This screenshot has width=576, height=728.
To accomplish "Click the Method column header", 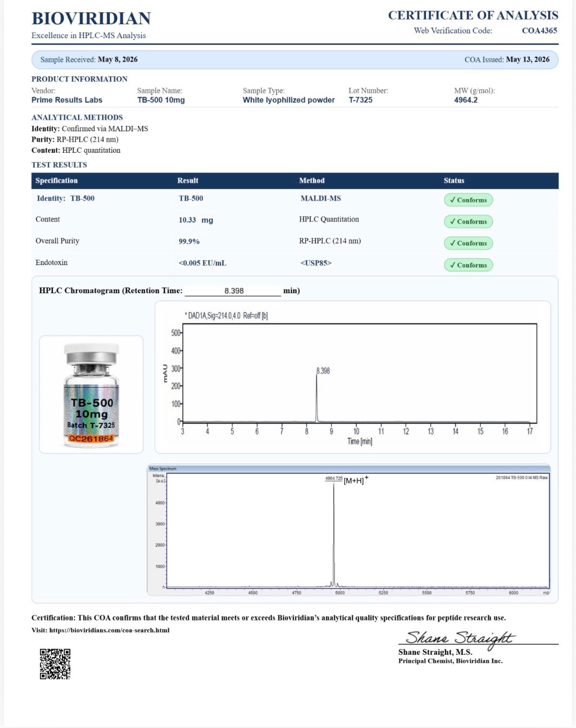I will [x=312, y=181].
